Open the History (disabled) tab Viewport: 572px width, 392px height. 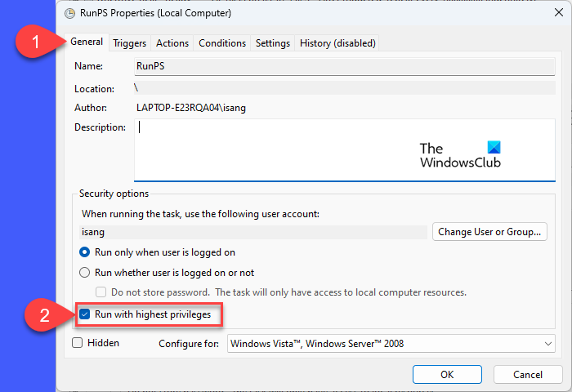pos(337,43)
